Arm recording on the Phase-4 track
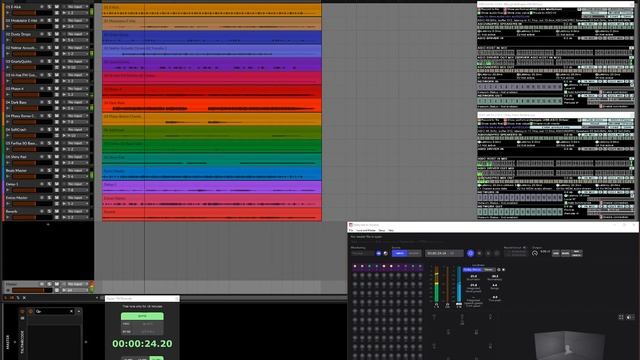Image resolution: width=640 pixels, height=360 pixels. pyautogui.click(x=42, y=89)
